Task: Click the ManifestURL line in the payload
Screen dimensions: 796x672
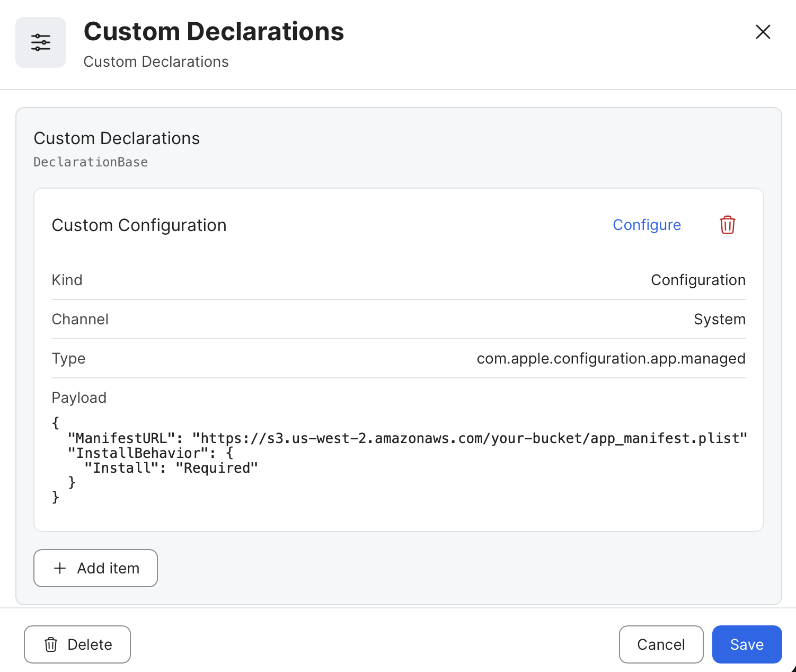Action: point(407,438)
